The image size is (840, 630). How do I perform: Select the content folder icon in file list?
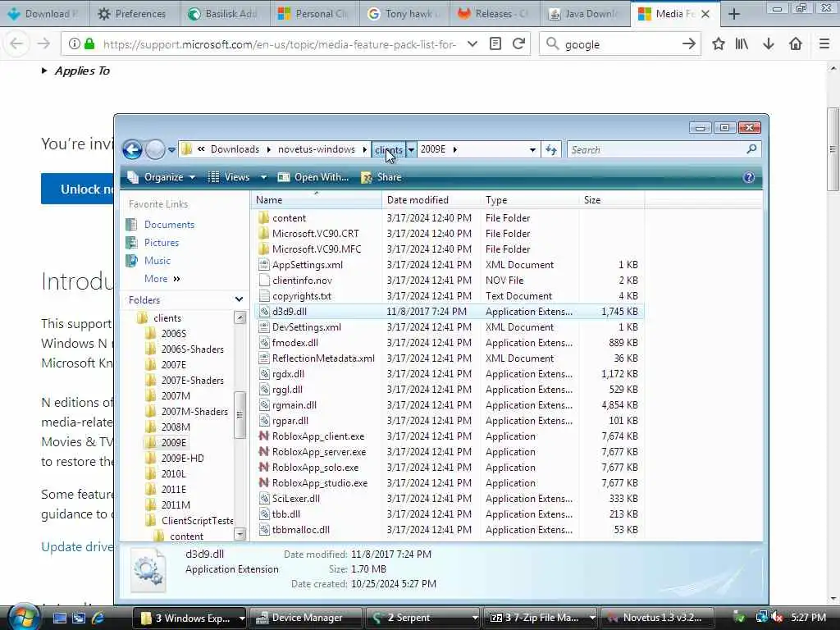click(263, 218)
